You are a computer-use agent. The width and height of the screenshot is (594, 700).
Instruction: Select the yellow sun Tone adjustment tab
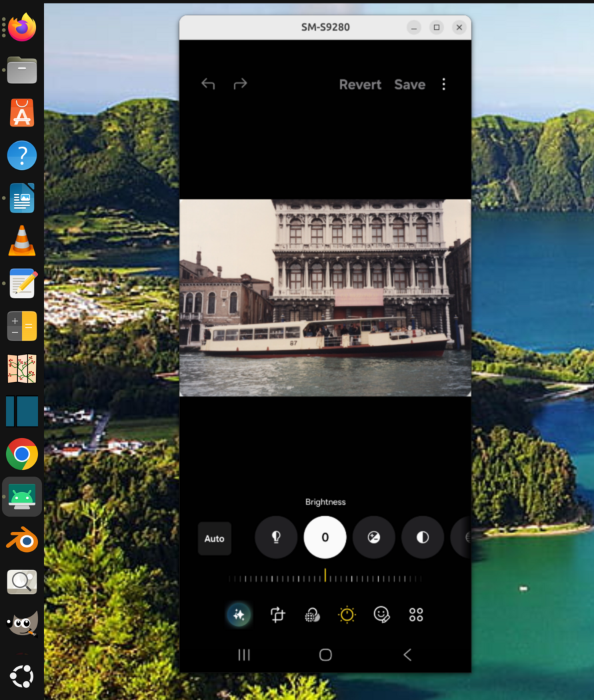(x=347, y=615)
